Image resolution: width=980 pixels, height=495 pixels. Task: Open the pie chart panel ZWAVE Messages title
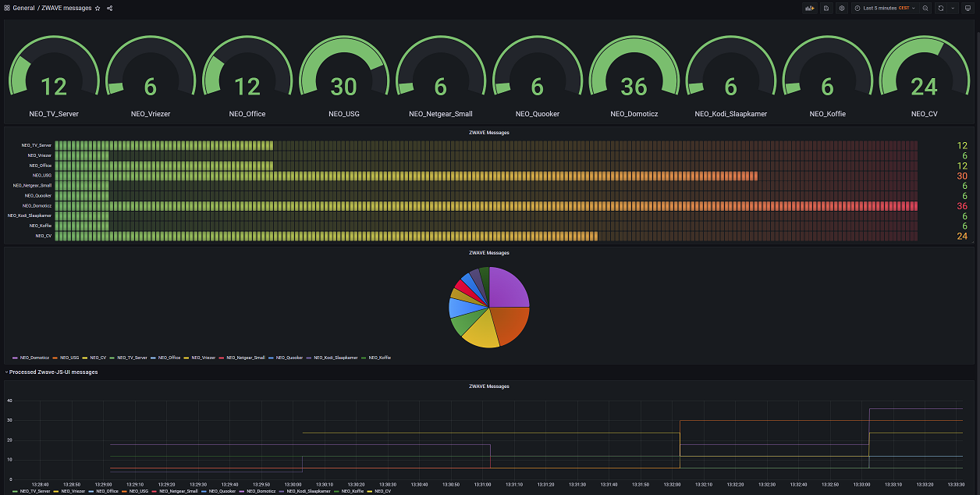coord(489,253)
